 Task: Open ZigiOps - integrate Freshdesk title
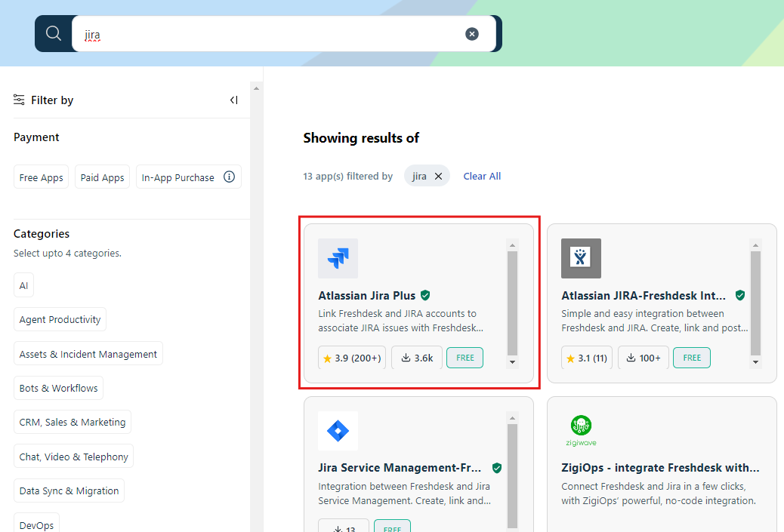pos(660,468)
